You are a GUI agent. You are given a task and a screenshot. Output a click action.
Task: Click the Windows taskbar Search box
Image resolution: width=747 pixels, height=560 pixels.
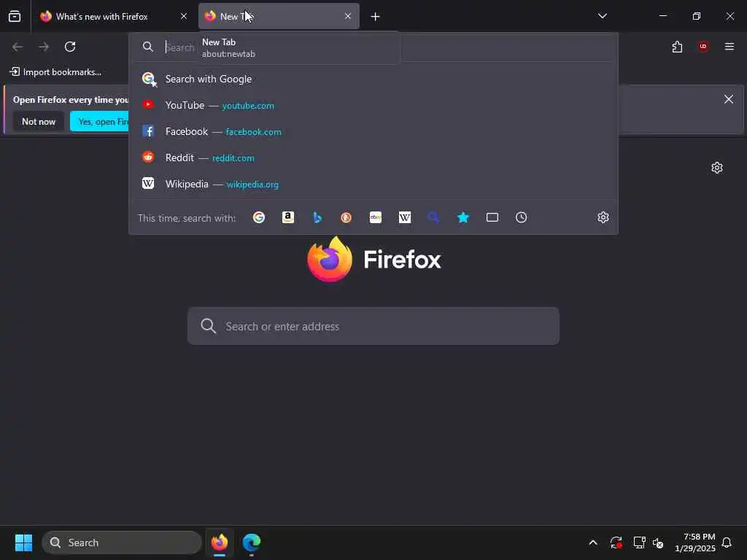point(122,542)
